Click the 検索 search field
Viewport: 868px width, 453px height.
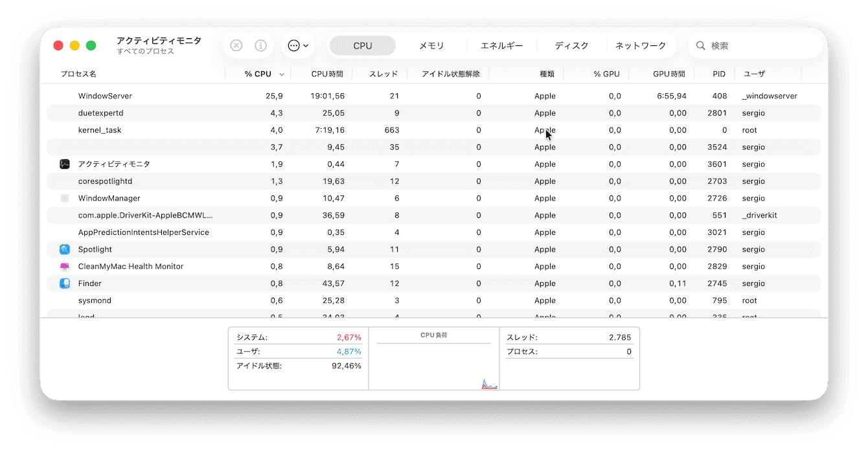[x=757, y=46]
